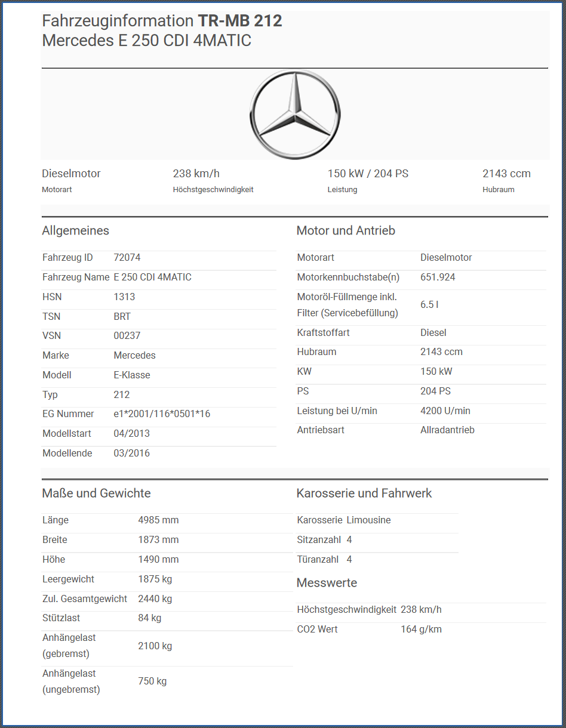The width and height of the screenshot is (566, 728).
Task: Select the 'Fahrzeuginformation TR-MB 212' heading
Action: [162, 21]
